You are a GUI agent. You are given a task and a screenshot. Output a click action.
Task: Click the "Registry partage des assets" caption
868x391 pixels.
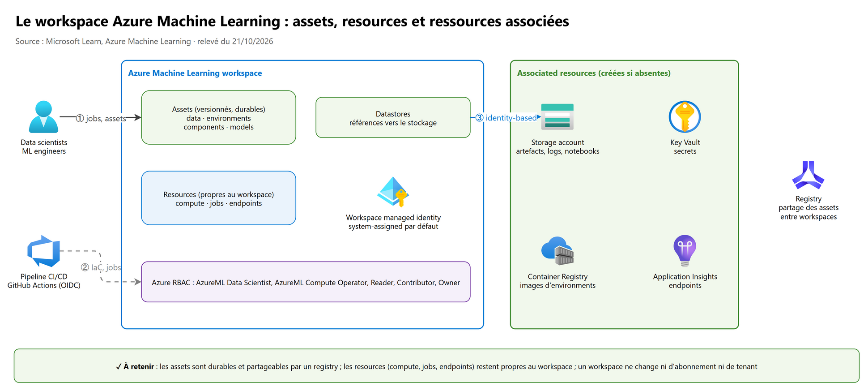click(808, 208)
